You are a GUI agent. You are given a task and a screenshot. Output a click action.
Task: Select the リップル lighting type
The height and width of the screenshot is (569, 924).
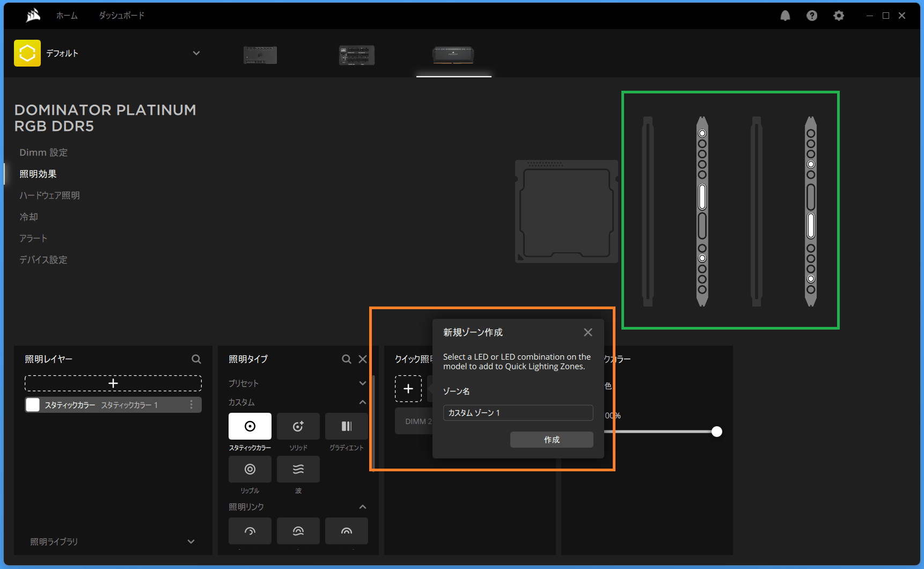coord(250,469)
